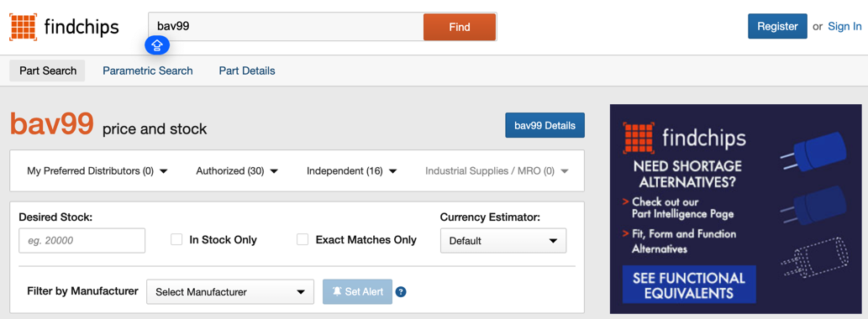This screenshot has height=319, width=868.
Task: Open Select Manufacturer dropdown
Action: (x=230, y=292)
